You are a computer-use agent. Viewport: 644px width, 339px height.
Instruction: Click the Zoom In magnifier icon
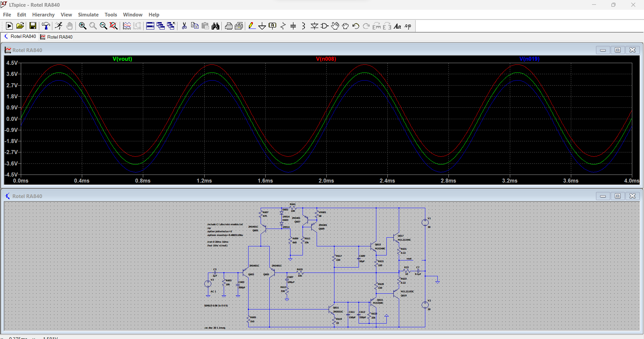click(x=83, y=26)
